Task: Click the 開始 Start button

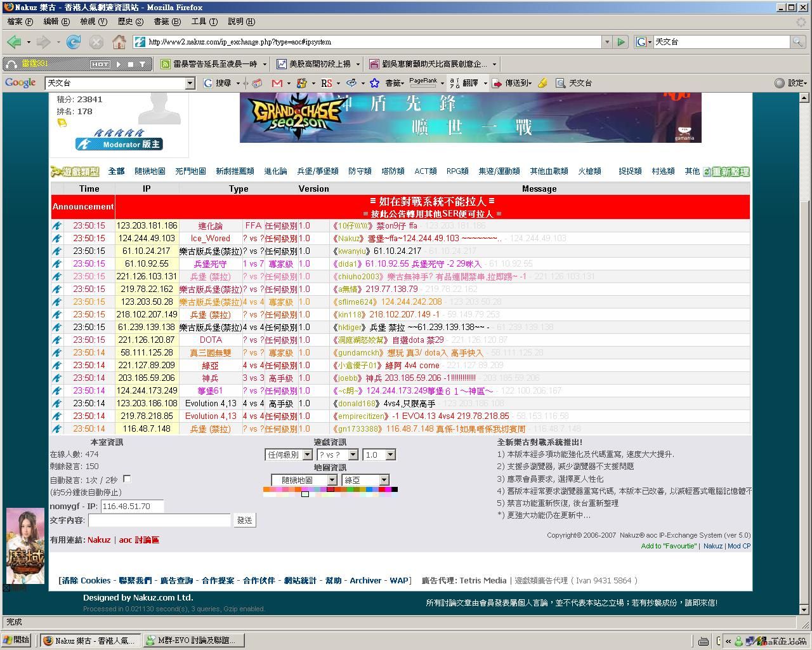Action: tap(17, 640)
